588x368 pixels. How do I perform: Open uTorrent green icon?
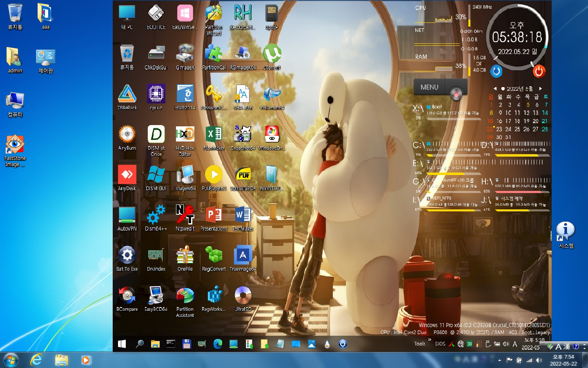[x=272, y=57]
